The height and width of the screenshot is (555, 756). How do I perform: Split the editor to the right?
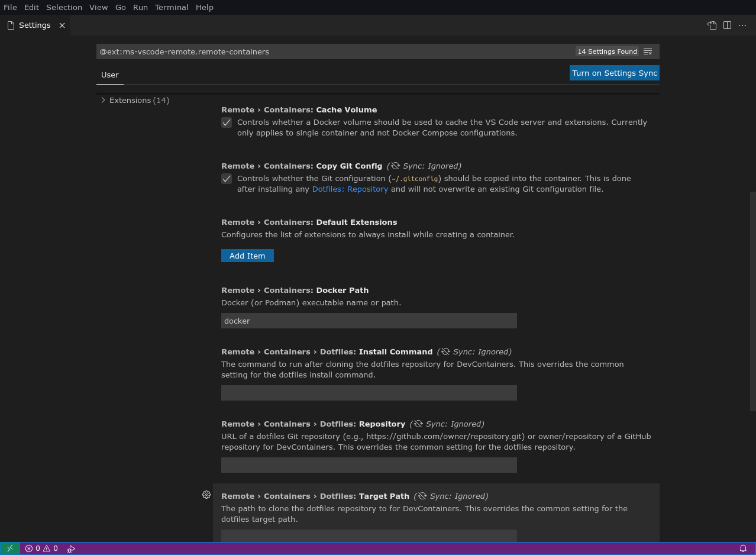click(727, 25)
